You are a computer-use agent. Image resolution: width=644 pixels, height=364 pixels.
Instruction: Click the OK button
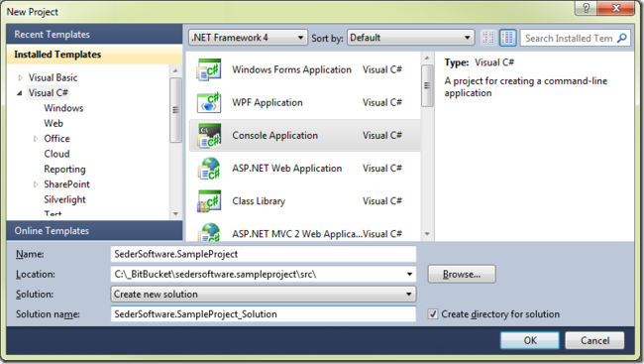529,340
